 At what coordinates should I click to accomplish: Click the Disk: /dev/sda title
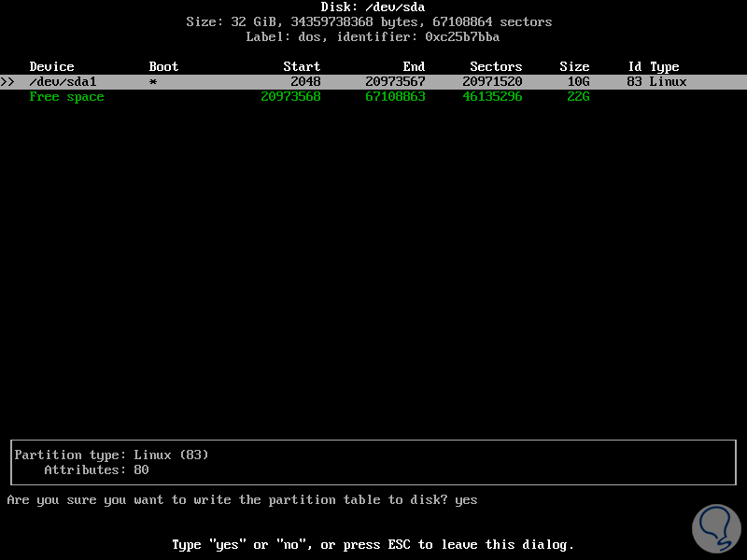tap(373, 7)
